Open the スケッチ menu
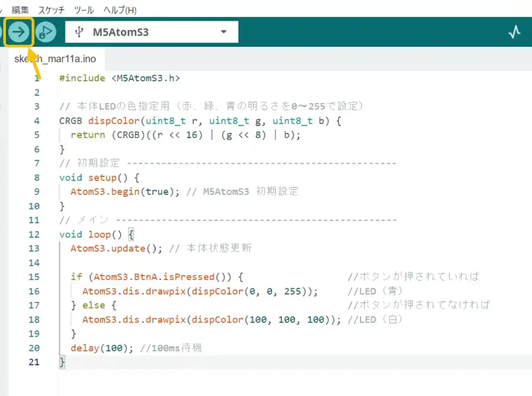The image size is (532, 396). pyautogui.click(x=51, y=10)
